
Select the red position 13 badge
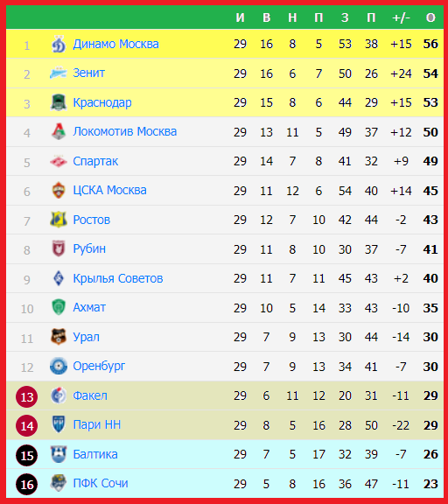pyautogui.click(x=26, y=397)
